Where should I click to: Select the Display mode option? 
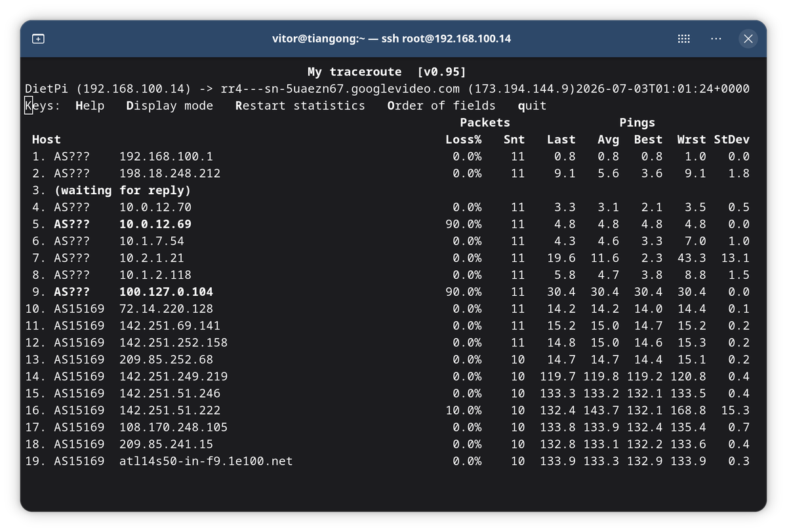click(170, 106)
